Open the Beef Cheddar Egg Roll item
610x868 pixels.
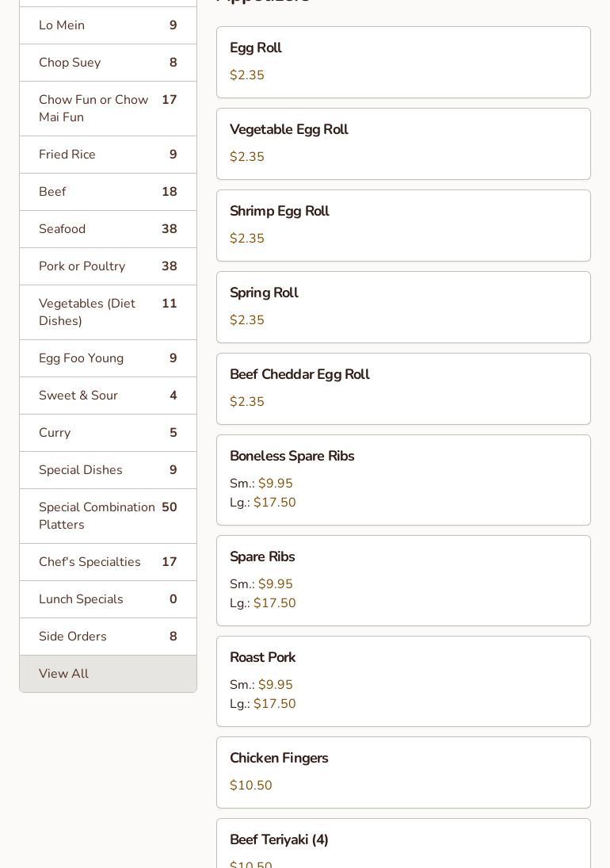click(403, 388)
